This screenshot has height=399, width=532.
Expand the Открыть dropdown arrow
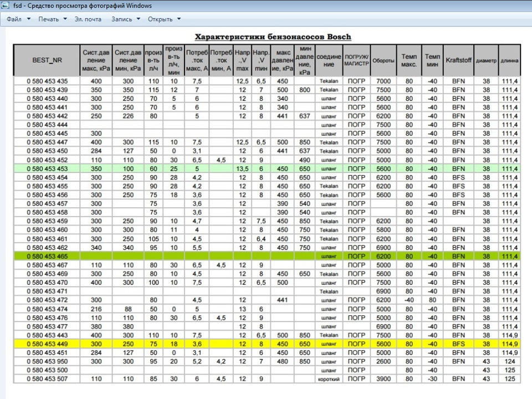(x=179, y=19)
